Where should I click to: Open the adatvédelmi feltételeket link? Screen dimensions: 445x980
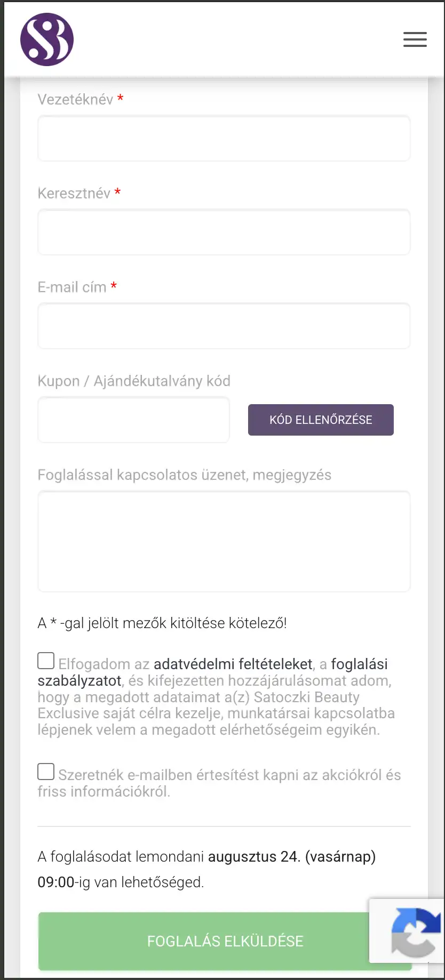point(233,663)
